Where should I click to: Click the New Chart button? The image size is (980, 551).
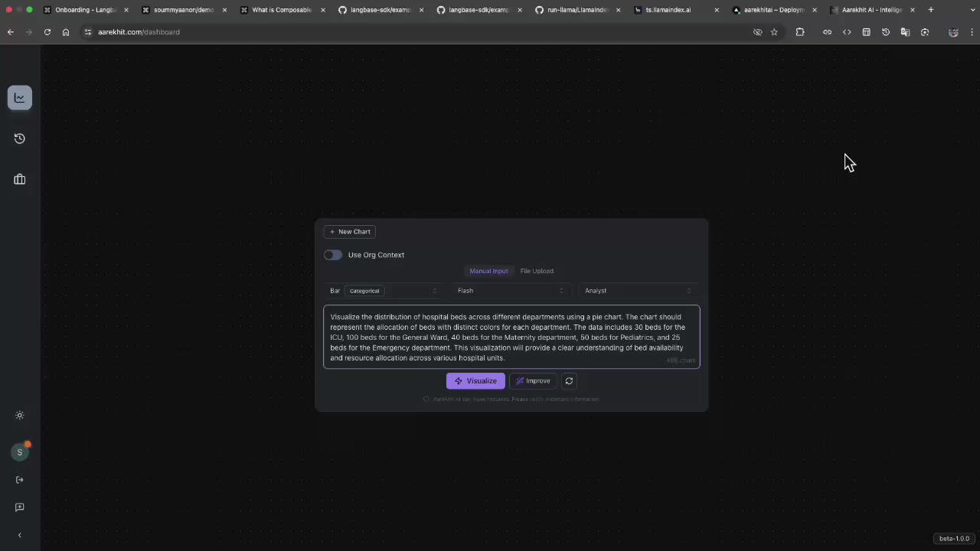350,232
